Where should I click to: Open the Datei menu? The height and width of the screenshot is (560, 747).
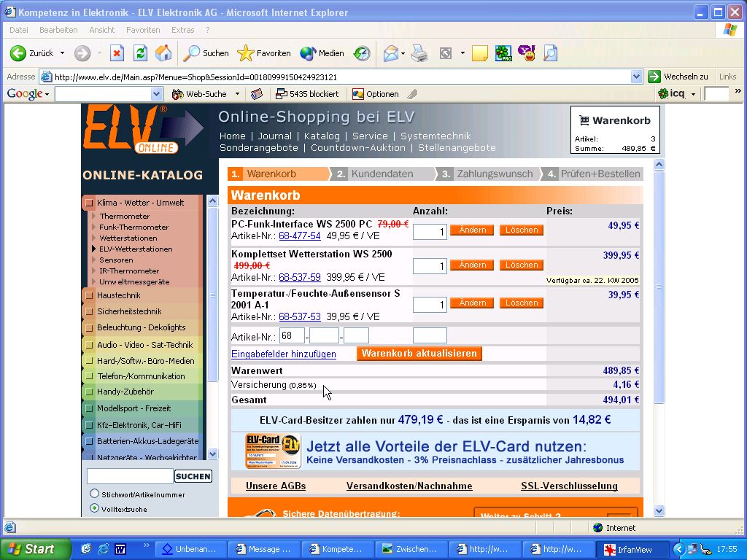(x=18, y=30)
